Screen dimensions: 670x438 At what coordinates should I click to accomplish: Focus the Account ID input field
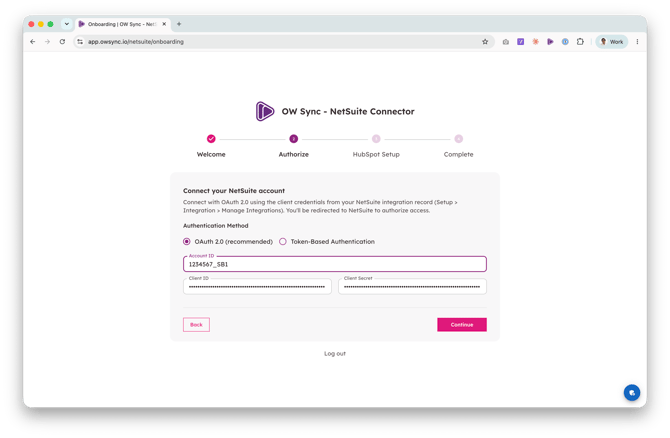coord(335,264)
